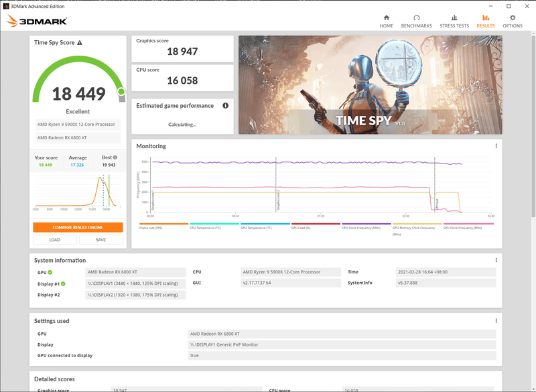Click Compare Result Online button
The image size is (536, 392).
coord(78,227)
